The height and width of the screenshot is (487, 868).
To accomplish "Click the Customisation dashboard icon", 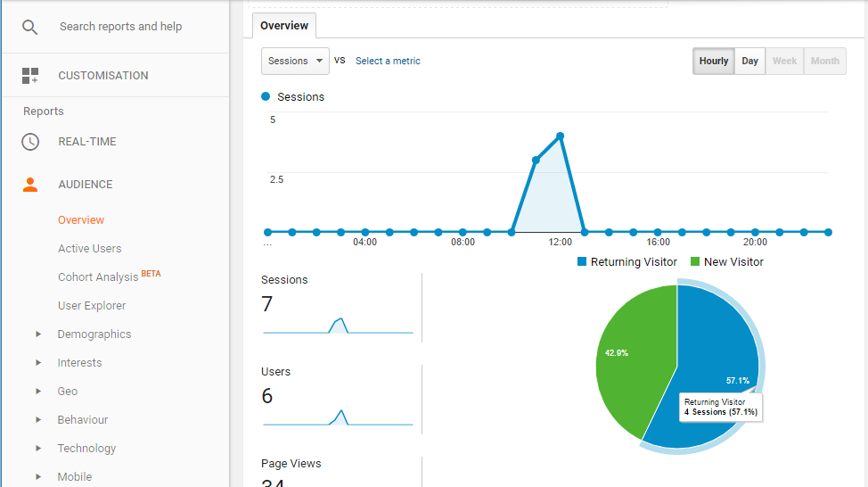I will (30, 76).
